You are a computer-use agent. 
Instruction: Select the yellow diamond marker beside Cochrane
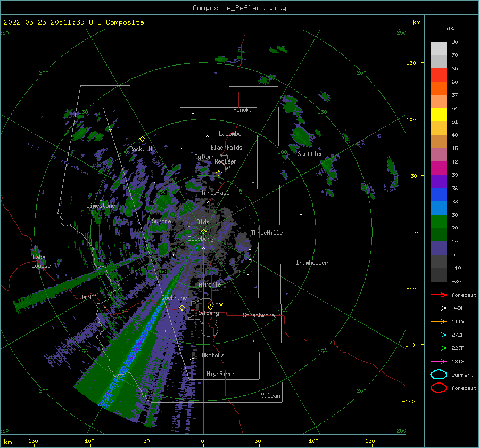tap(182, 307)
